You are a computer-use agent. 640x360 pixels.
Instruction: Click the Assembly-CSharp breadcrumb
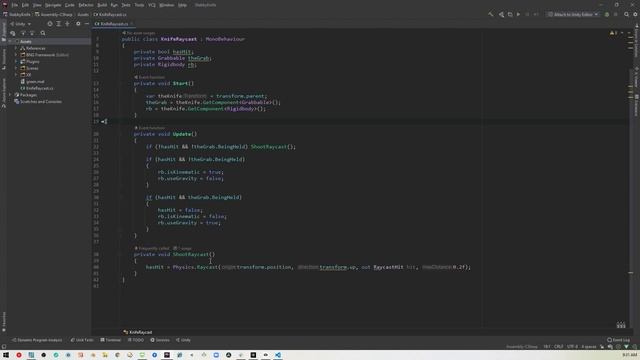(53, 14)
